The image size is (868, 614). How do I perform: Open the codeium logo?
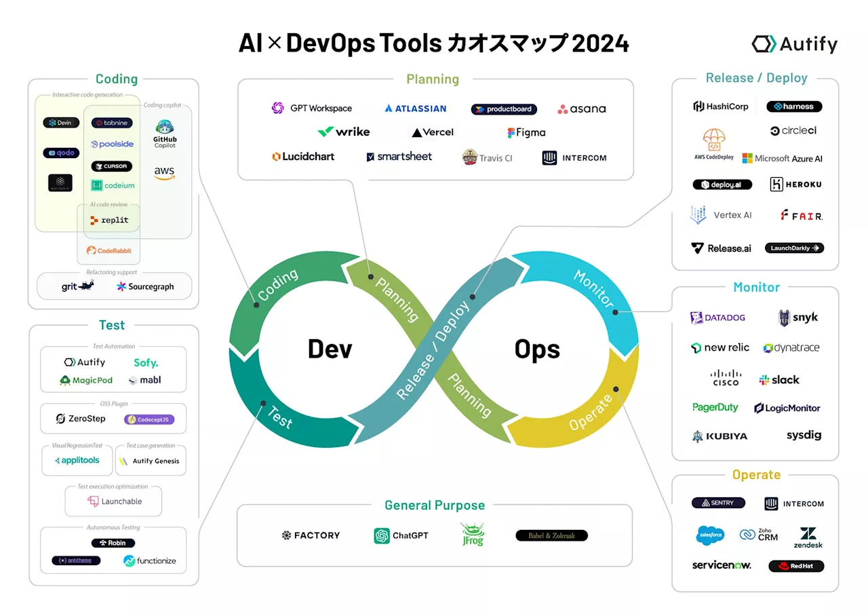113,185
